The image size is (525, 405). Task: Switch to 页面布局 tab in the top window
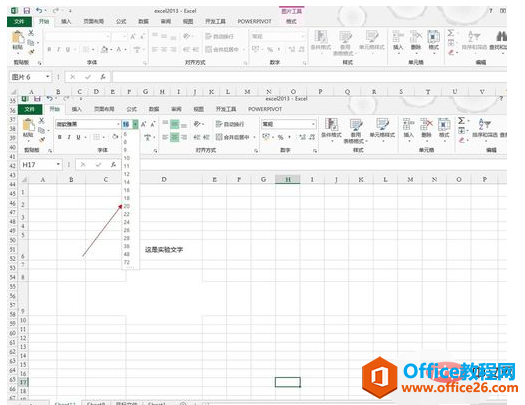[x=93, y=21]
